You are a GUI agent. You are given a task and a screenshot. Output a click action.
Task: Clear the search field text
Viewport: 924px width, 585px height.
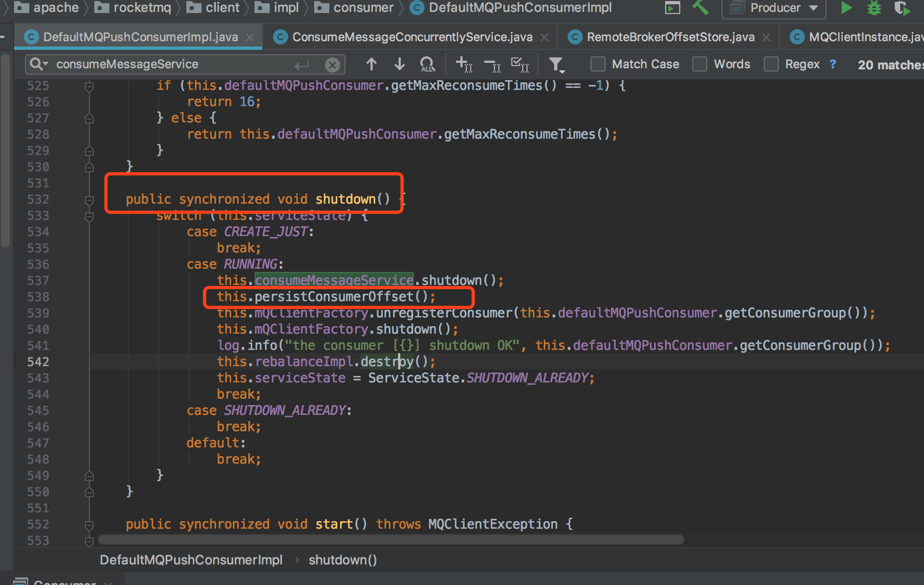pos(333,65)
